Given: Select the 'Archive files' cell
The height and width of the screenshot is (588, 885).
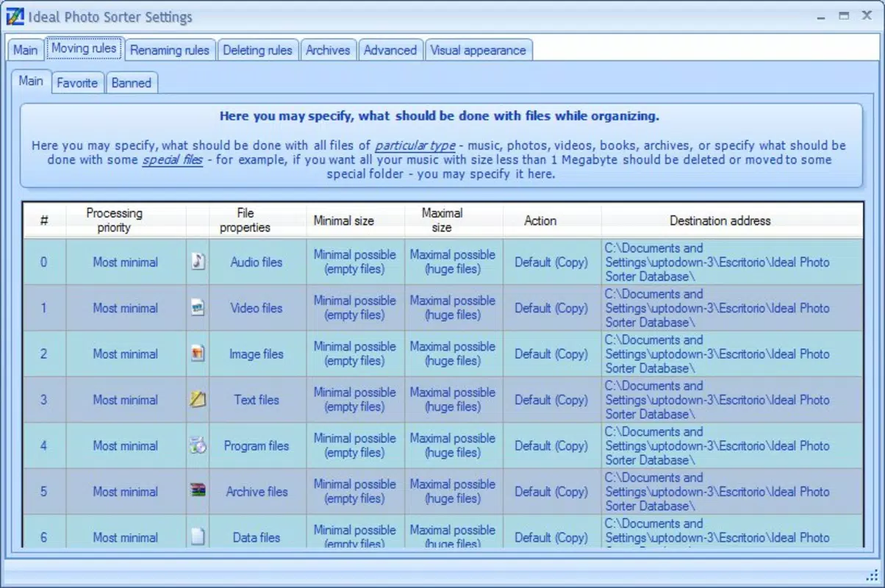Looking at the screenshot, I should click(257, 492).
